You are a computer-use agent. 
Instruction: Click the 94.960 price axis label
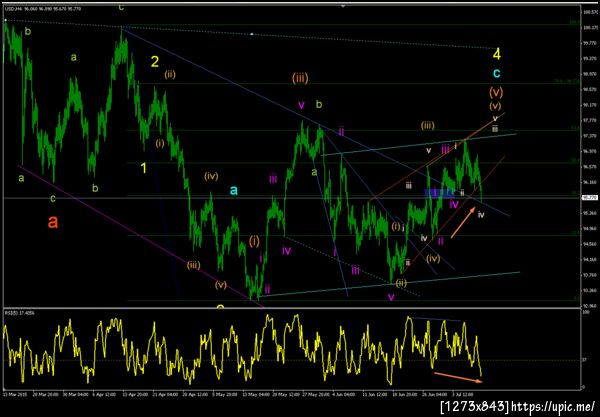[589, 229]
